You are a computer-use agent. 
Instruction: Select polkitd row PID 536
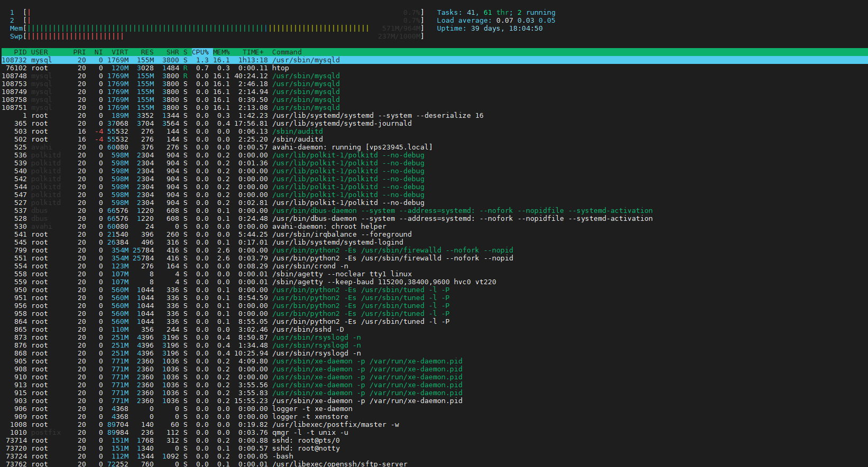[x=434, y=155]
